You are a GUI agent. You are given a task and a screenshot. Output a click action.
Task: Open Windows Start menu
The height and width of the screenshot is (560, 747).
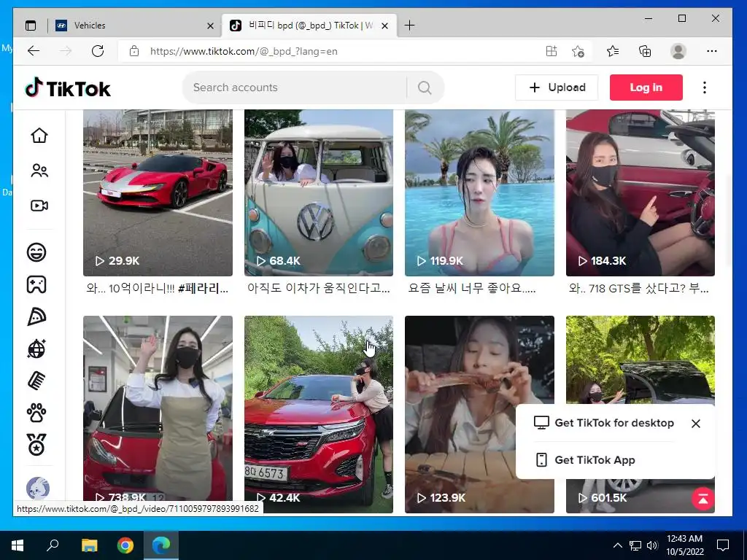click(x=18, y=545)
